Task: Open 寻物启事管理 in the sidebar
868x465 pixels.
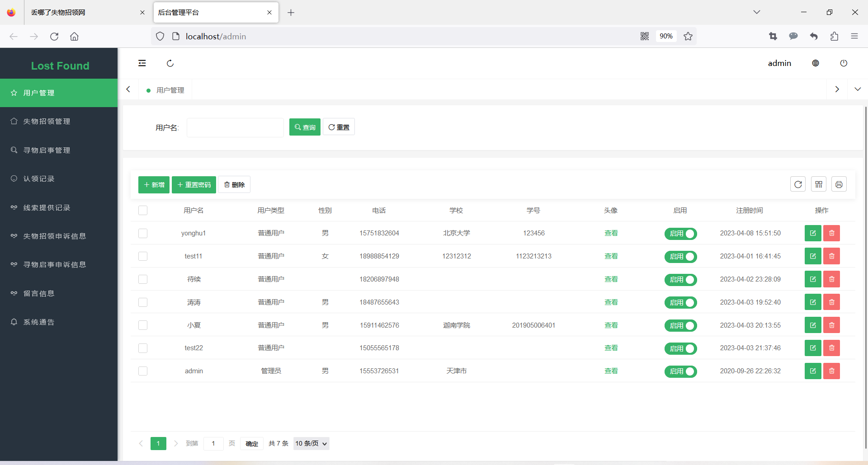Action: point(59,150)
